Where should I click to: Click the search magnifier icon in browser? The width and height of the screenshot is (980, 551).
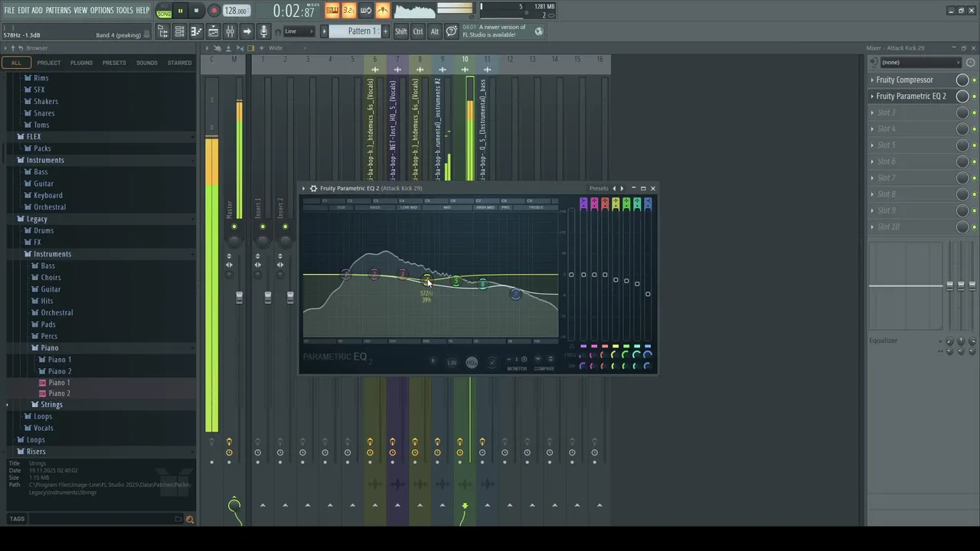tap(190, 519)
